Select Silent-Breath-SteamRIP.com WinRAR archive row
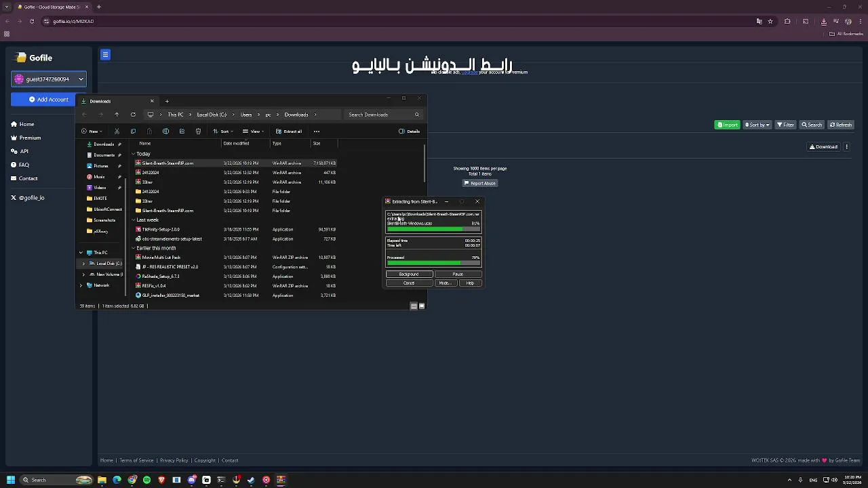 tap(235, 163)
